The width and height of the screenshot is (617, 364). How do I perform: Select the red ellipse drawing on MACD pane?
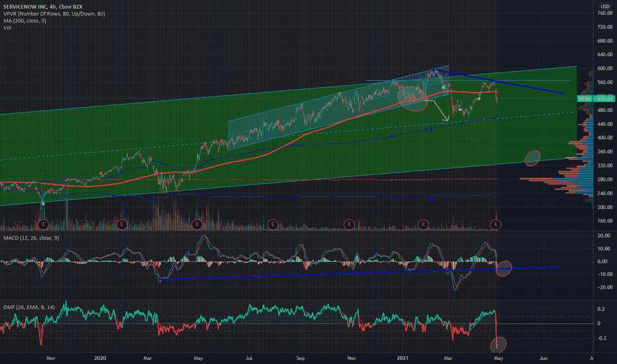504,269
